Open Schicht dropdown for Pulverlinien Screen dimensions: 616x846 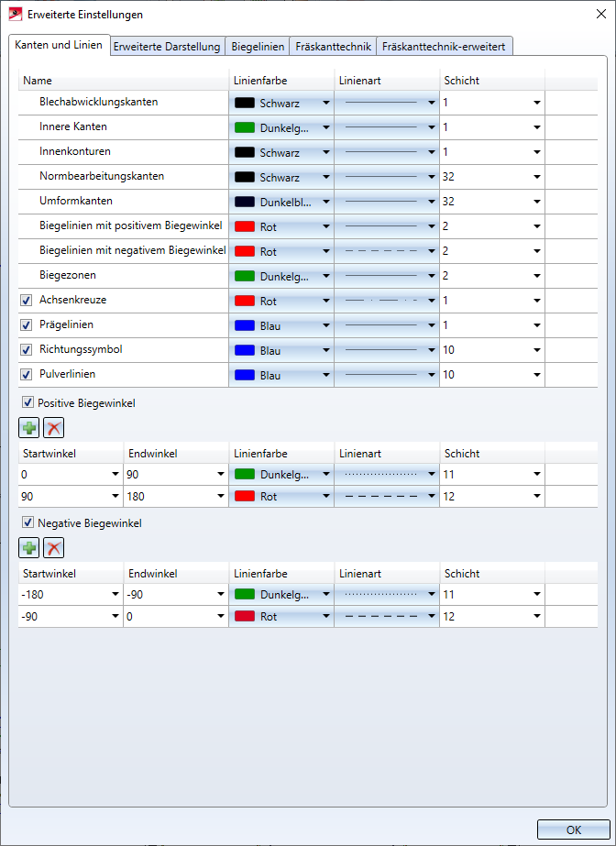pos(536,375)
